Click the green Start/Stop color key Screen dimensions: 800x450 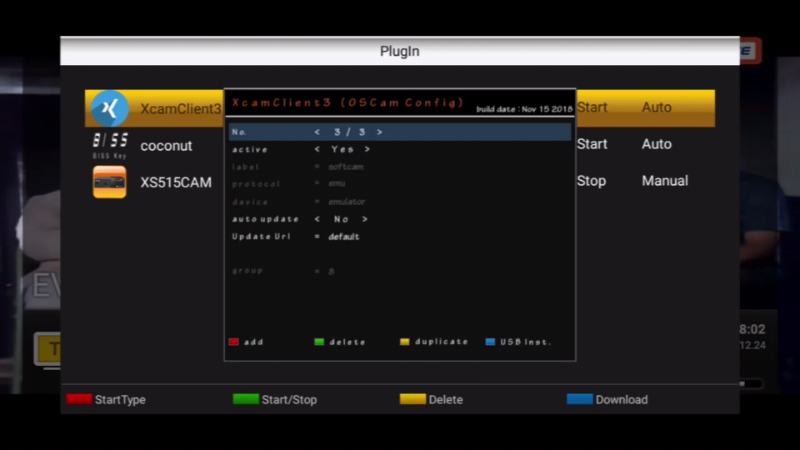(x=246, y=399)
